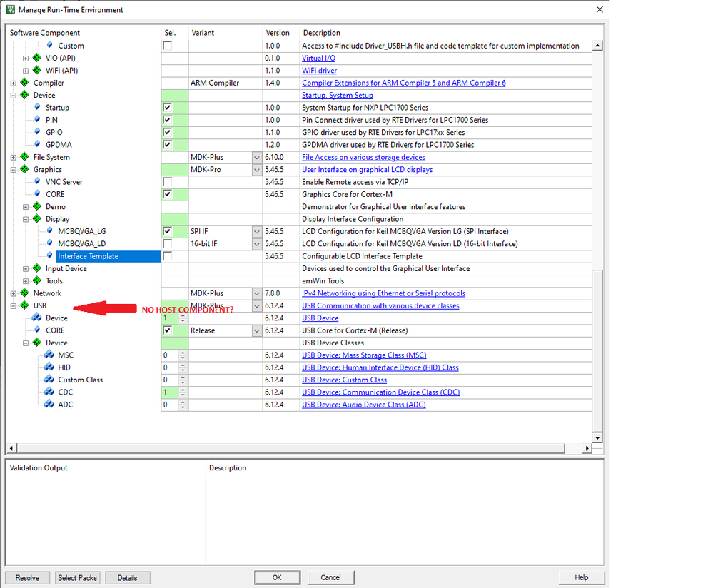This screenshot has width=713, height=588.
Task: Click the Software Component column header
Action: (x=44, y=33)
